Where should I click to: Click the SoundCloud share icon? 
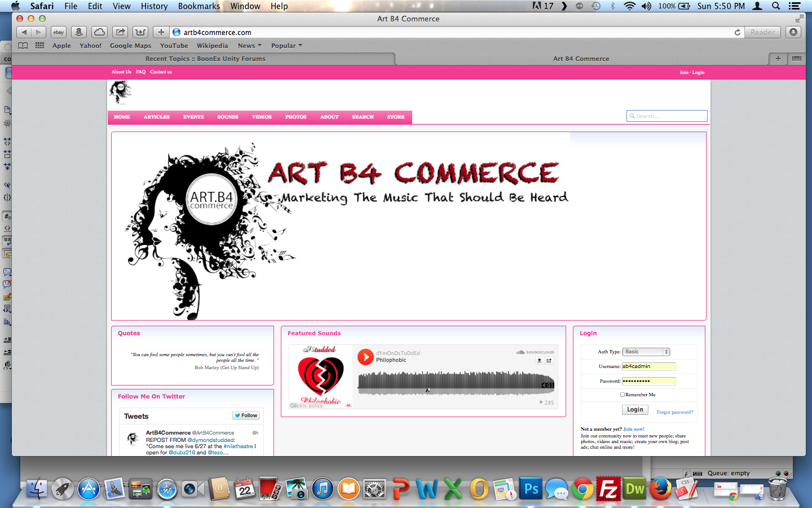(x=549, y=360)
